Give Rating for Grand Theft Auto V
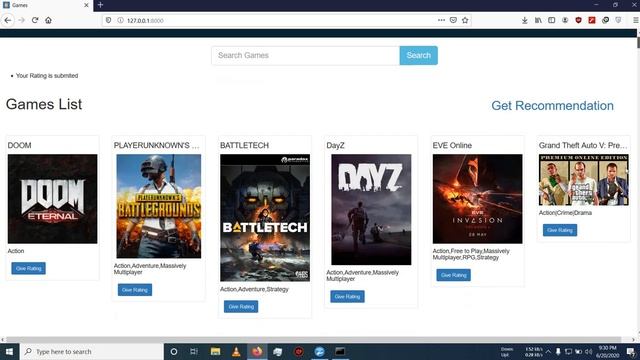 click(x=560, y=230)
